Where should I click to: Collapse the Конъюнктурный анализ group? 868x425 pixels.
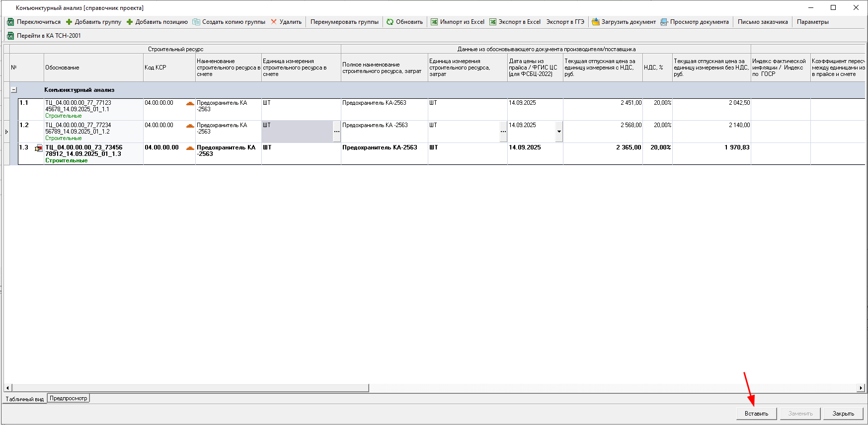(x=14, y=90)
